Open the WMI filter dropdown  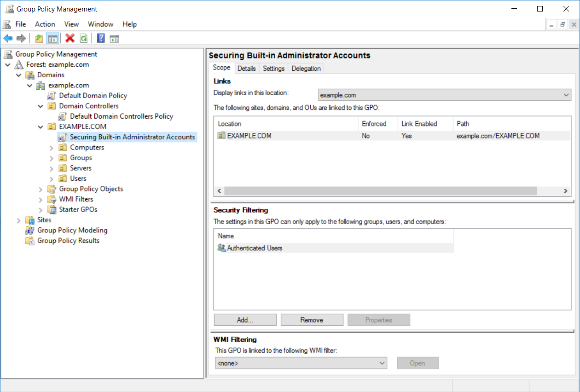[301, 363]
